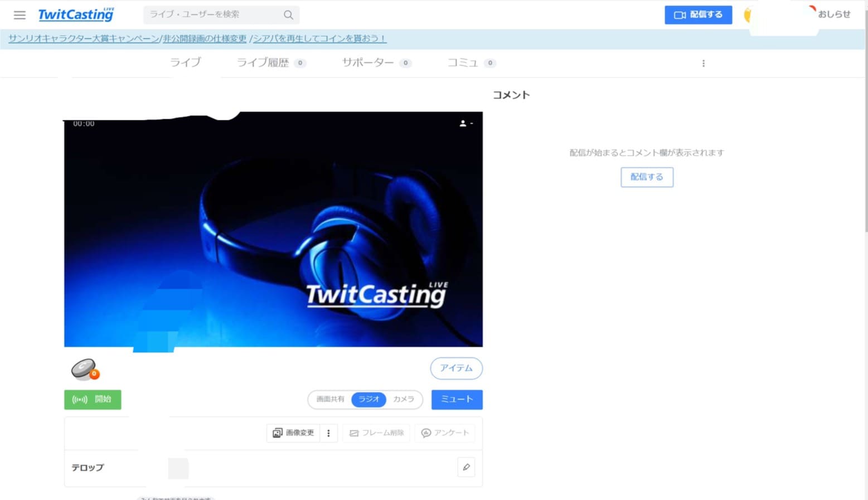The image size is (868, 500).
Task: Start broadcast with green 開始 button
Action: tap(93, 399)
